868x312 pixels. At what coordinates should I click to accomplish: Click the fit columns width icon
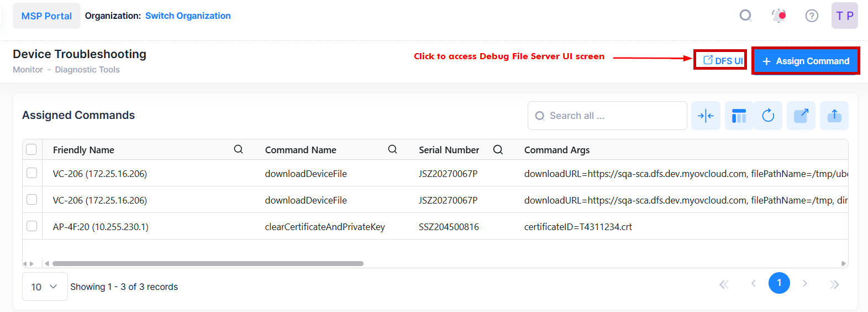706,116
